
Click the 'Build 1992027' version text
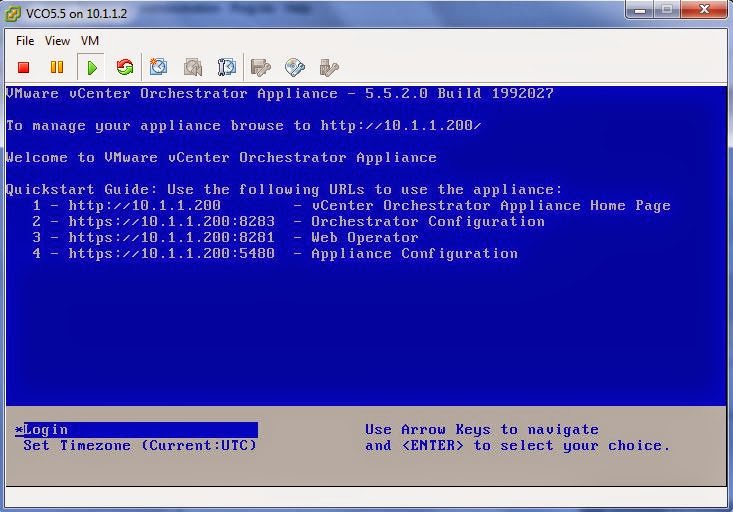coord(496,93)
